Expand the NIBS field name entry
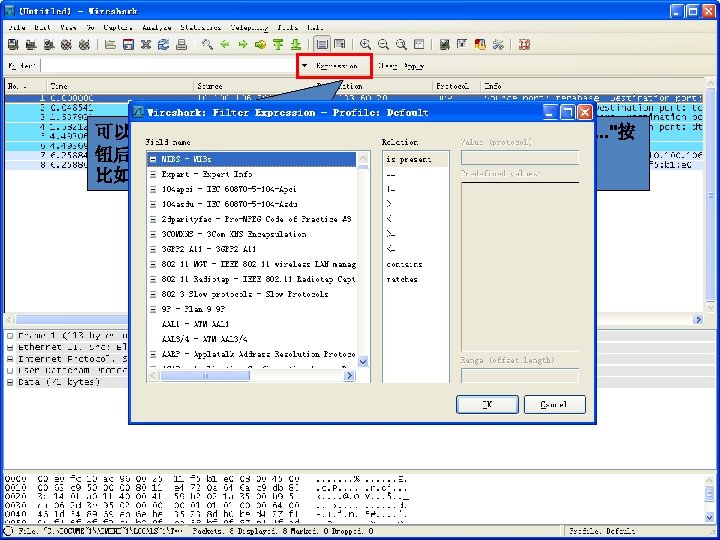The width and height of the screenshot is (720, 540). coord(153,159)
